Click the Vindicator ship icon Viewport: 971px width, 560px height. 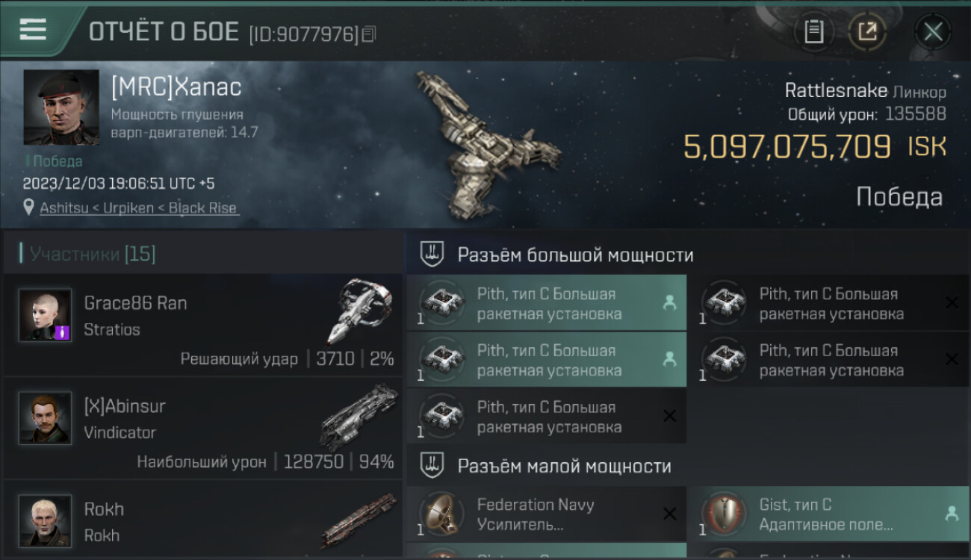click(359, 417)
